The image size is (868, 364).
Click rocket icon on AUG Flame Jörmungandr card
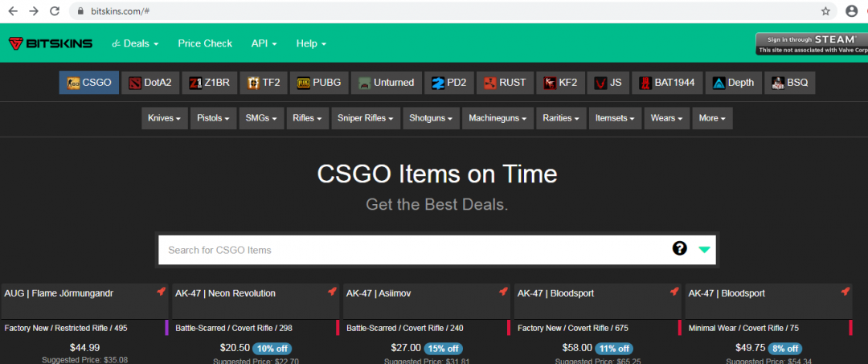pos(161,292)
